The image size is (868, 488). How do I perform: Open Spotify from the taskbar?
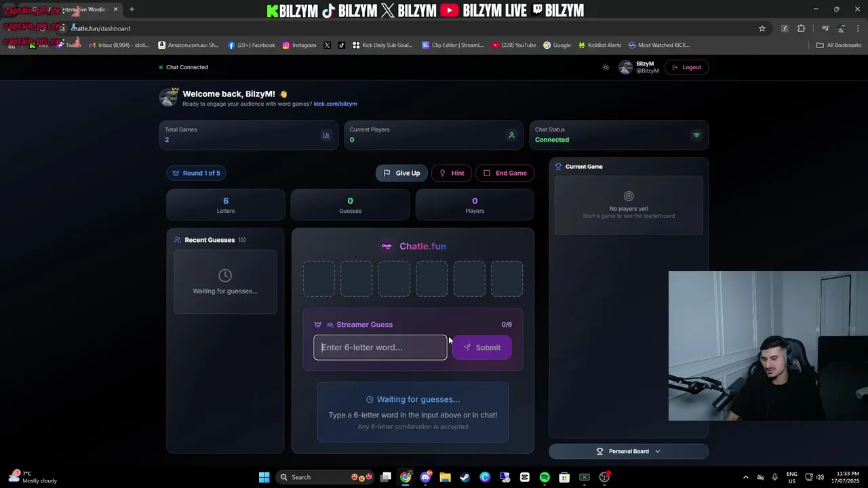tap(545, 477)
